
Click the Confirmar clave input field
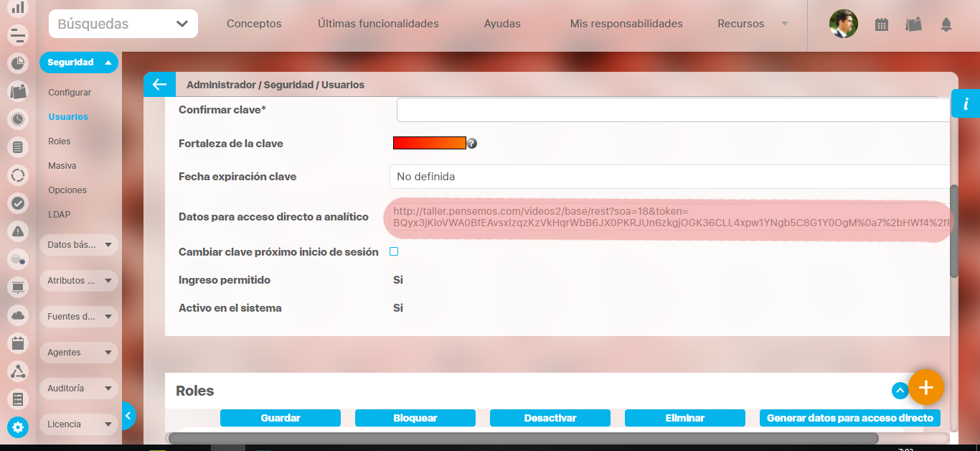point(673,111)
